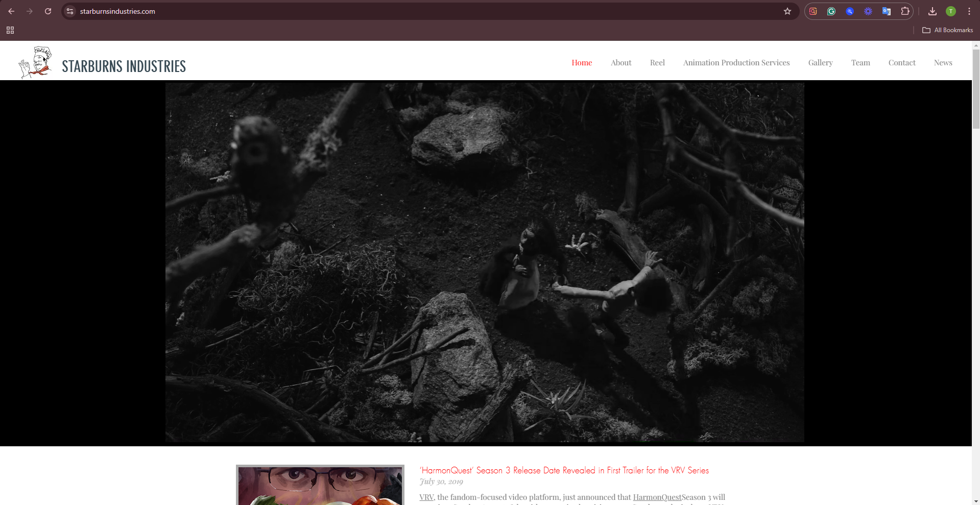Open the Extensions puzzle icon

[905, 11]
